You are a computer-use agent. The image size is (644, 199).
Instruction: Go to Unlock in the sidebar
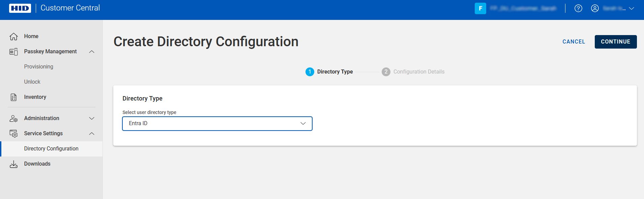coord(32,82)
